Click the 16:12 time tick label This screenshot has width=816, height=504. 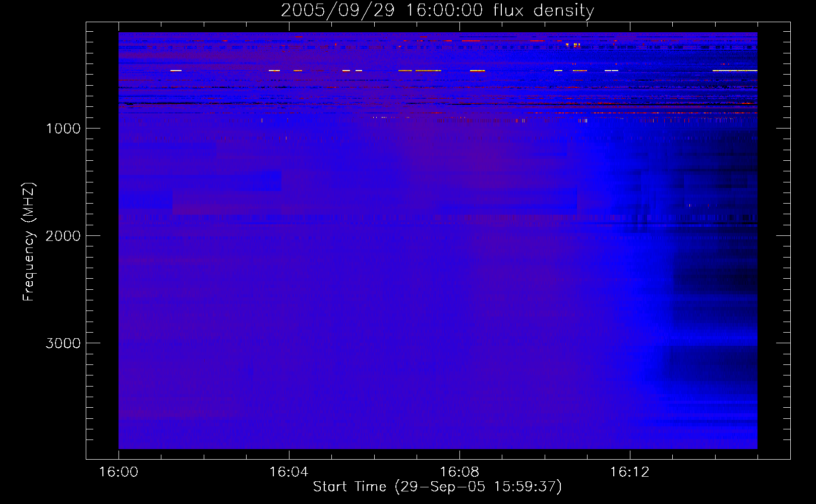[630, 472]
